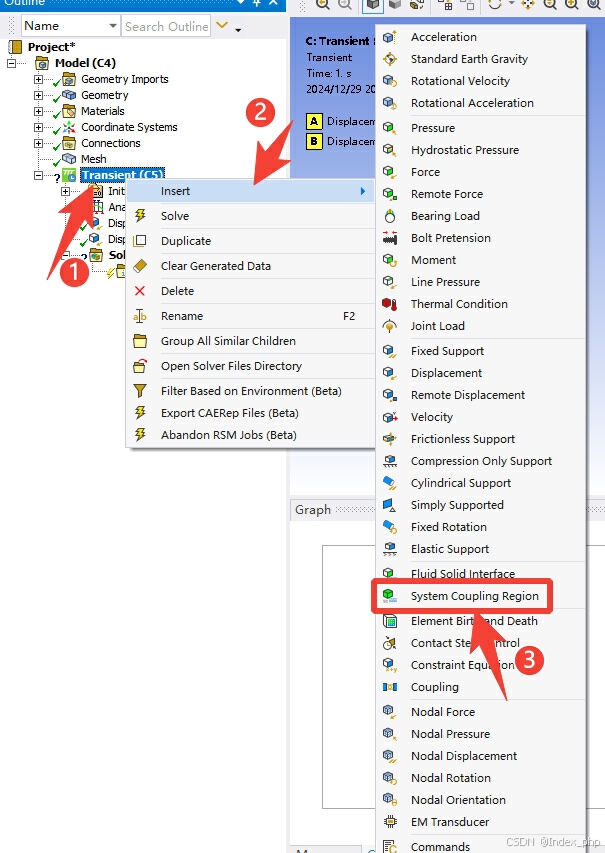
Task: Click the Thermal Condition icon
Action: click(x=390, y=304)
